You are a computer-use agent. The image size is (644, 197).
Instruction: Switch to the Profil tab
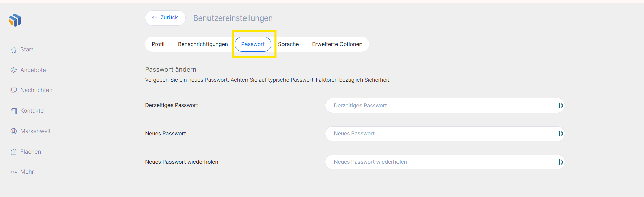(158, 44)
